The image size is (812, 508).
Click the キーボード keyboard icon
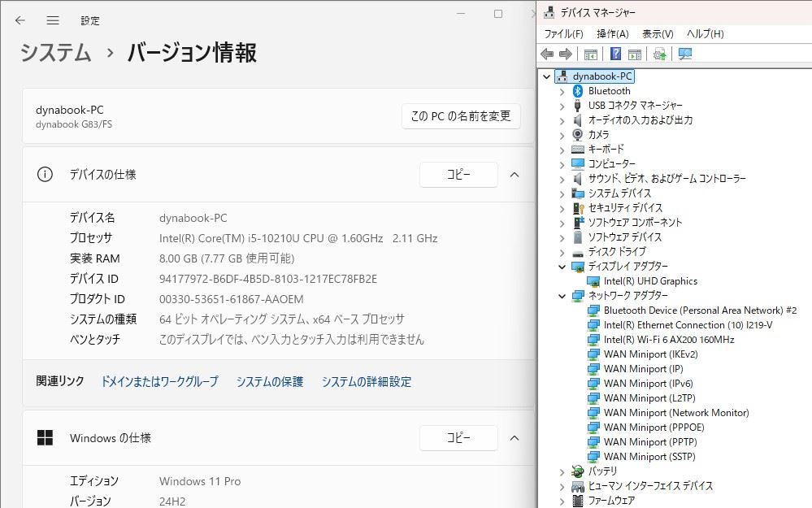coord(578,149)
